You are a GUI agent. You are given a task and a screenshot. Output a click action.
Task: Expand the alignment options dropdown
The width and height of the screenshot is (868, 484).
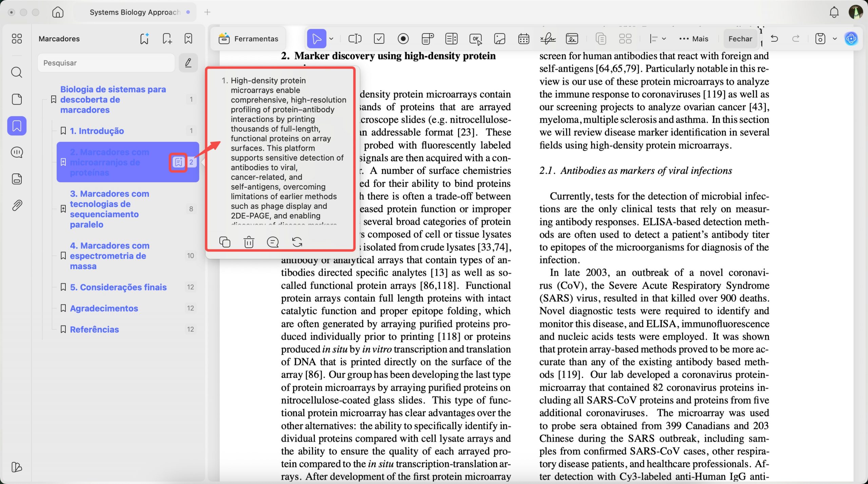coord(665,38)
